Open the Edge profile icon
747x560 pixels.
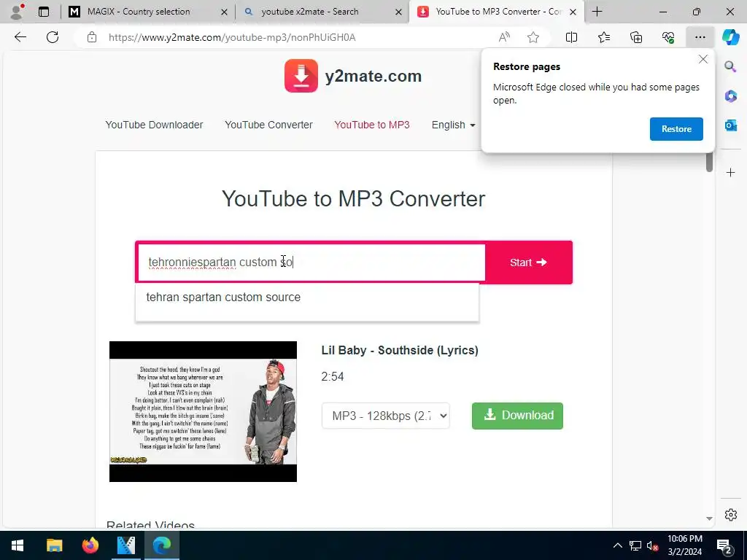pyautogui.click(x=18, y=12)
